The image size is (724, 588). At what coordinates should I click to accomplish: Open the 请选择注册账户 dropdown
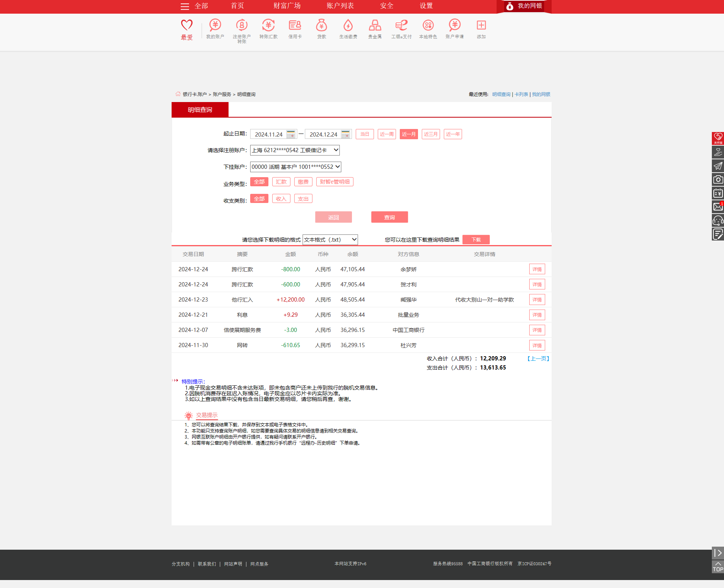pos(295,150)
